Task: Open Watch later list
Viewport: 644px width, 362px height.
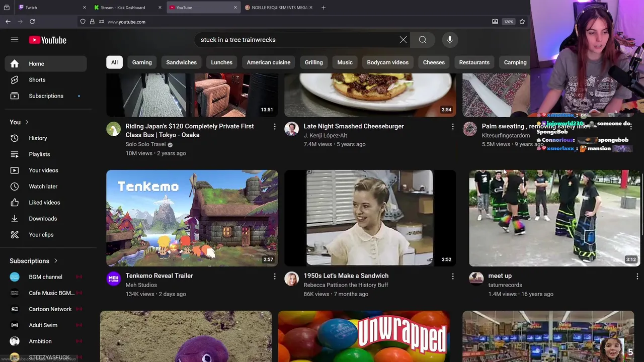Action: coord(46,187)
